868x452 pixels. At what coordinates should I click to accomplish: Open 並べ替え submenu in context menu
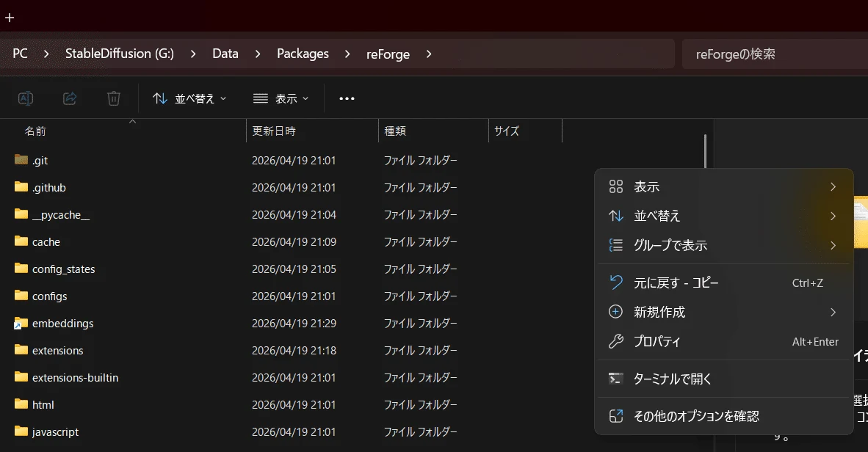pyautogui.click(x=723, y=216)
